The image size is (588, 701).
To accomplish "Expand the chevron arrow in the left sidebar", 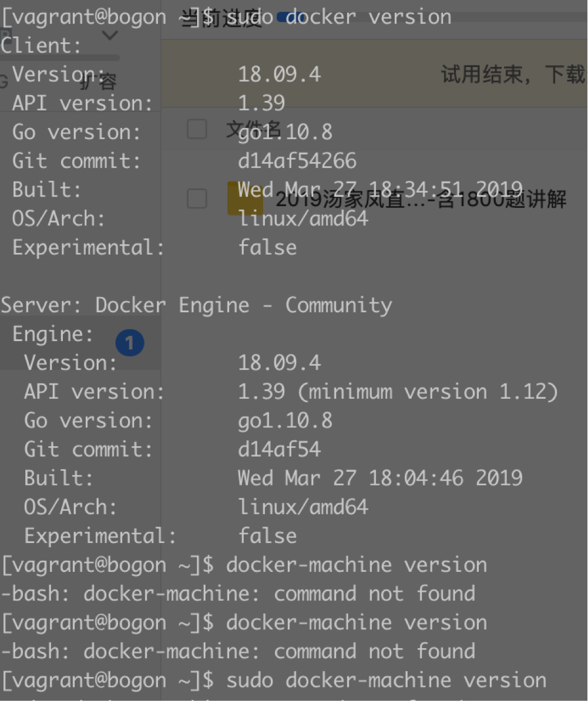I will click(110, 36).
